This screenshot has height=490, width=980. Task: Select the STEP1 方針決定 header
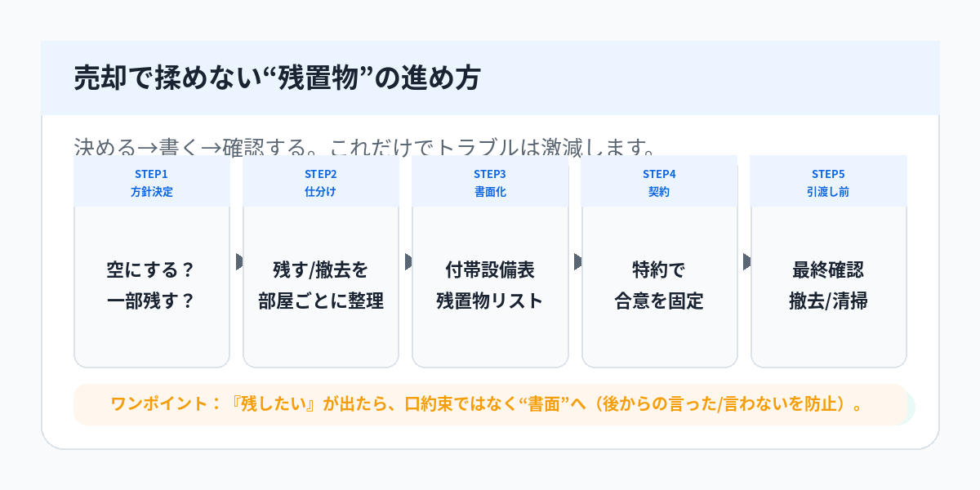151,183
